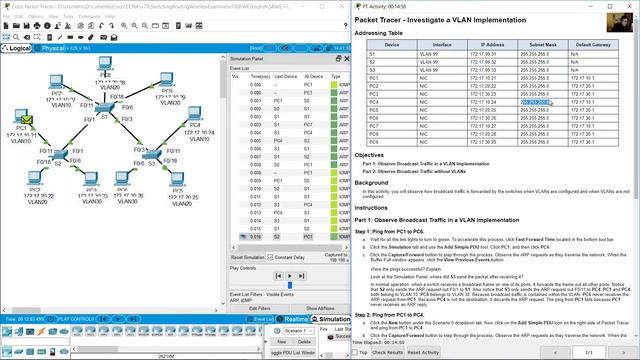Image resolution: width=640 pixels, height=360 pixels.
Task: Go to previous activity page arrow
Action: pos(555,352)
